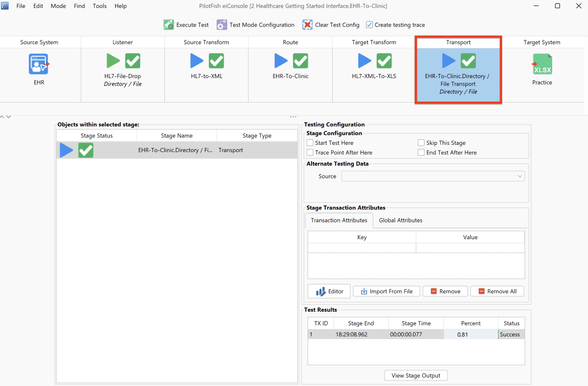Switch to the Global Attributes tab
The image size is (588, 386).
tap(401, 221)
